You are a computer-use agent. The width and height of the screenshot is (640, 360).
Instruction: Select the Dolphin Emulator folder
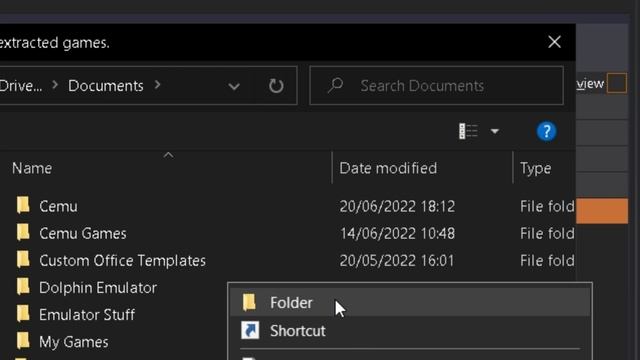pos(98,288)
